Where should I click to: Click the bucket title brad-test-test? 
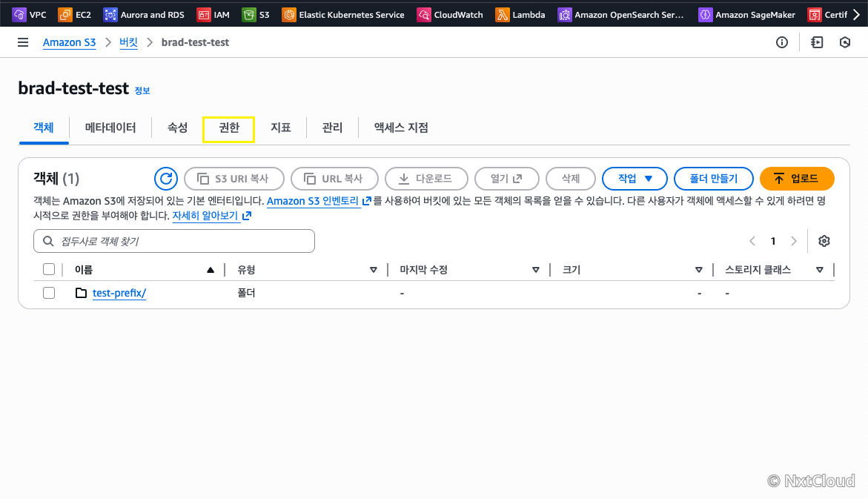pos(73,88)
